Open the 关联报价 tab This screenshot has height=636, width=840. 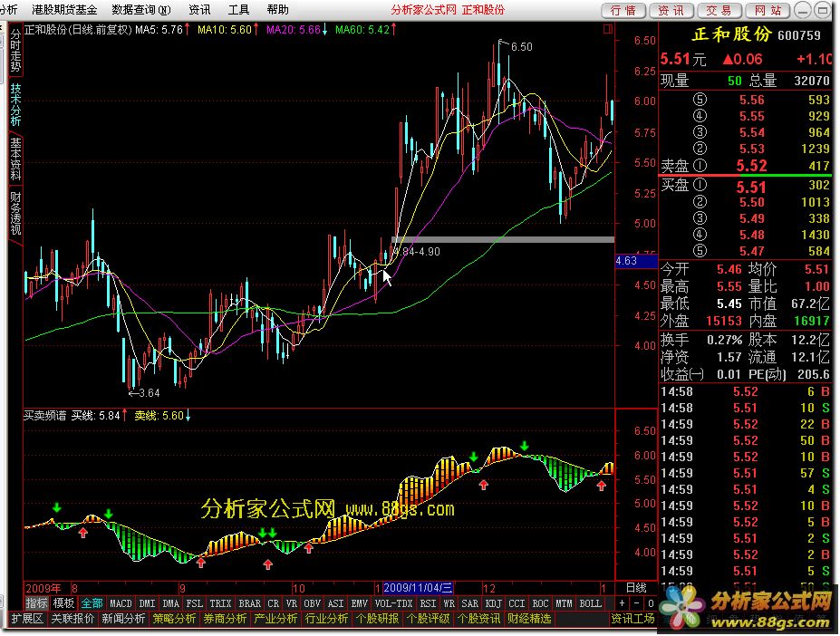tap(72, 619)
